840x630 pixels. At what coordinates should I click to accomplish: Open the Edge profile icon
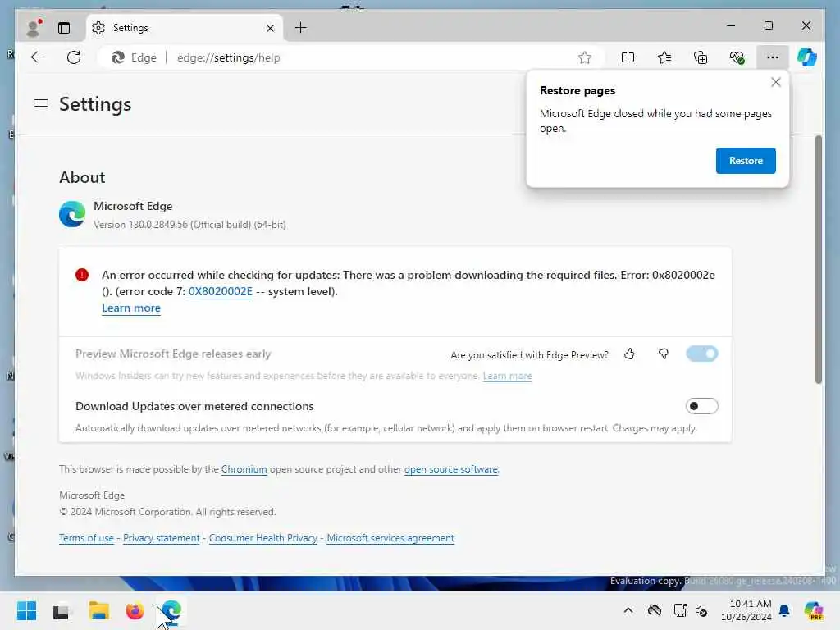pos(34,27)
